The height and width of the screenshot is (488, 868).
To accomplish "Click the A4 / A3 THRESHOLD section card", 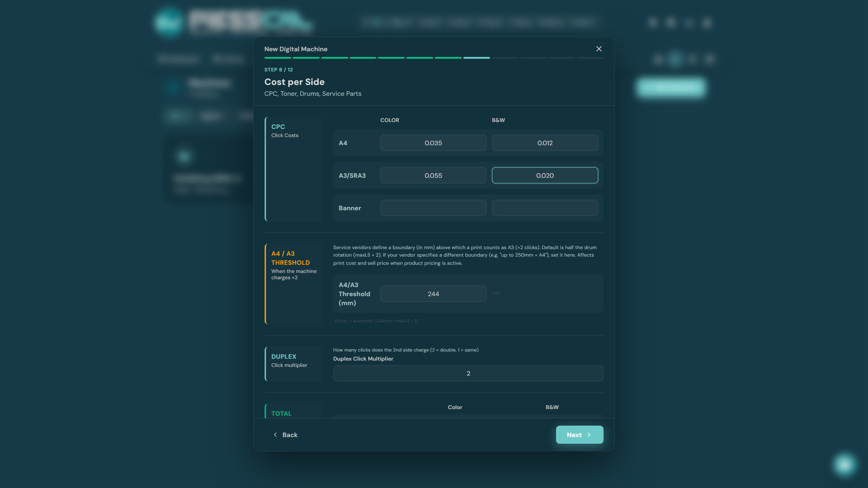I will pyautogui.click(x=294, y=284).
